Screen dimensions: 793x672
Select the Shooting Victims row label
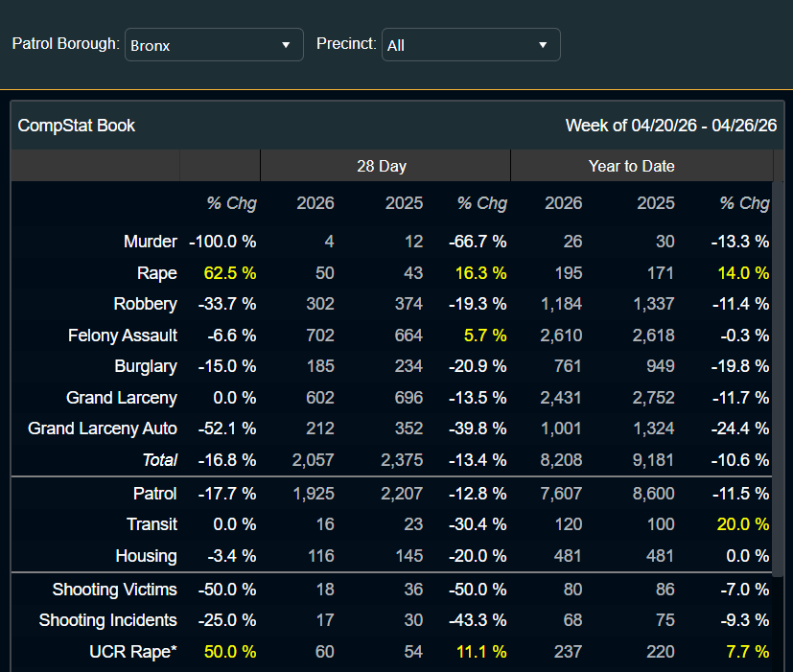pyautogui.click(x=114, y=590)
